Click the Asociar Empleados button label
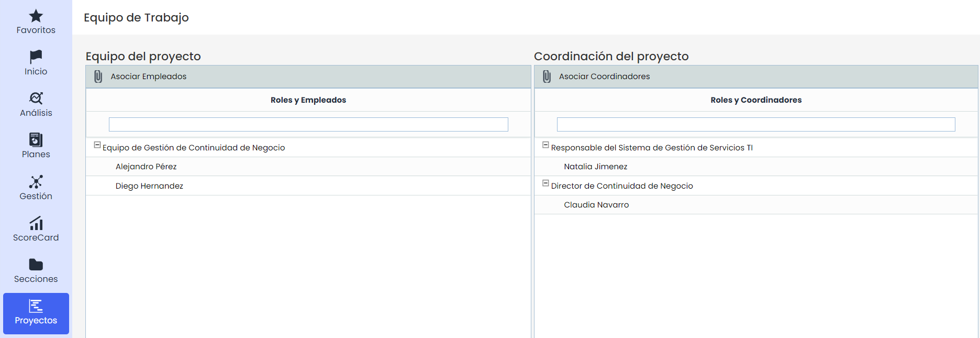The width and height of the screenshot is (980, 338). pos(148,77)
